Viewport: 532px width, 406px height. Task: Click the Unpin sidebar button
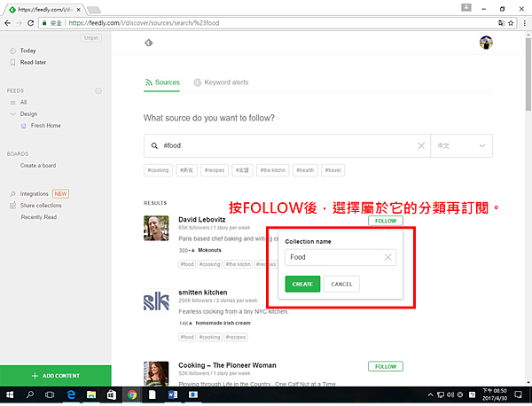click(x=91, y=38)
